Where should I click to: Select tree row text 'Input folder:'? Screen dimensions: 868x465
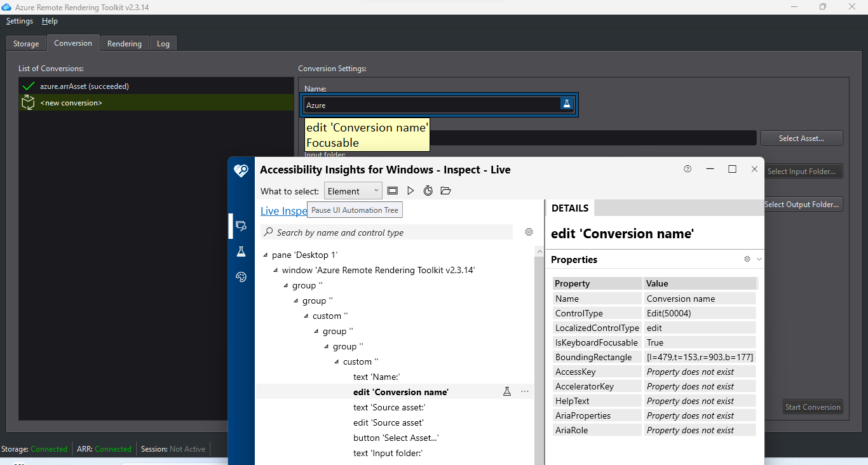(x=388, y=453)
